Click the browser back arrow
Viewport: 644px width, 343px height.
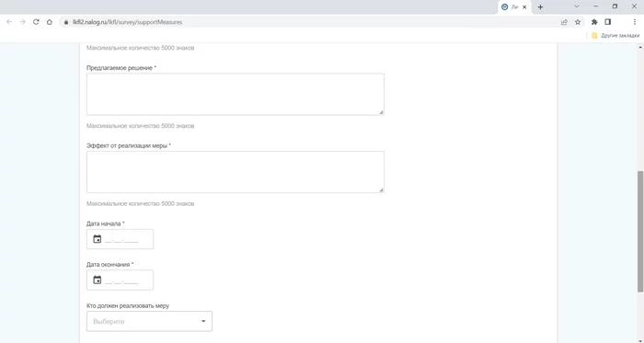[x=9, y=22]
